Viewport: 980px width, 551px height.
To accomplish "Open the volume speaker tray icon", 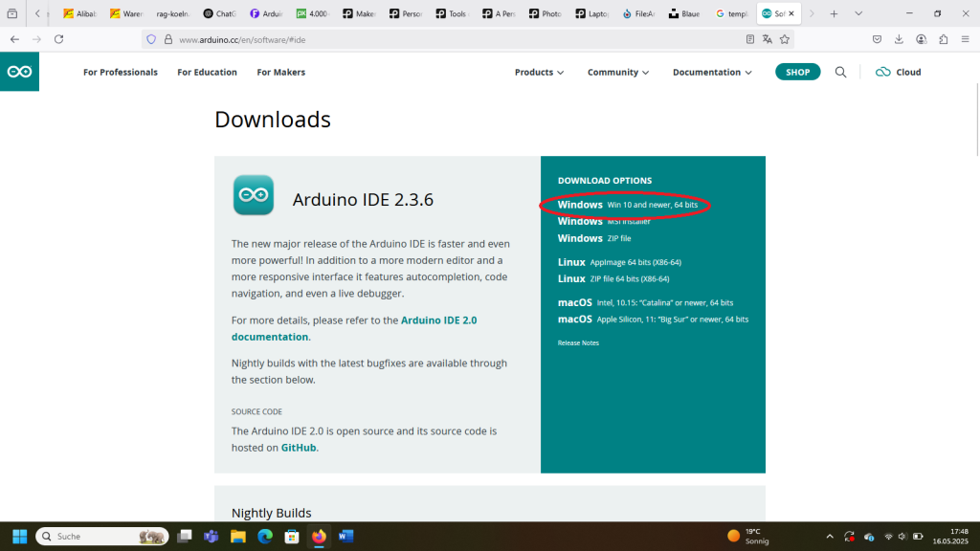I will [902, 537].
